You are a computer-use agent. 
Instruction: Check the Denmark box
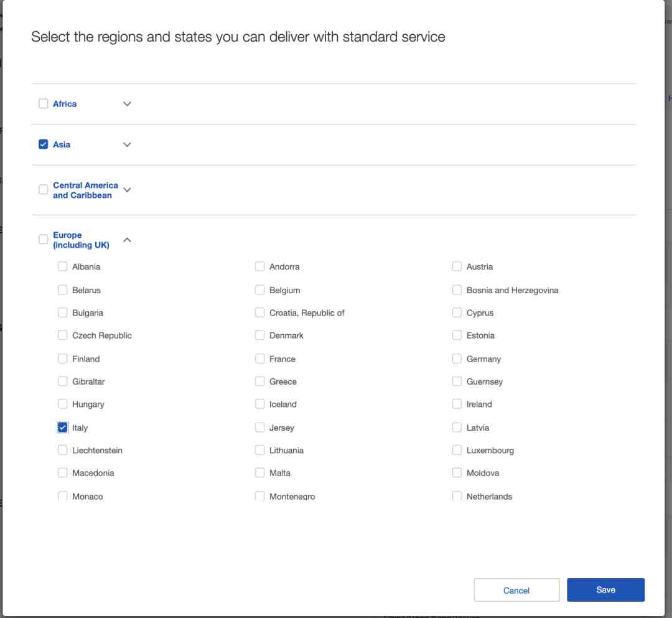click(259, 335)
